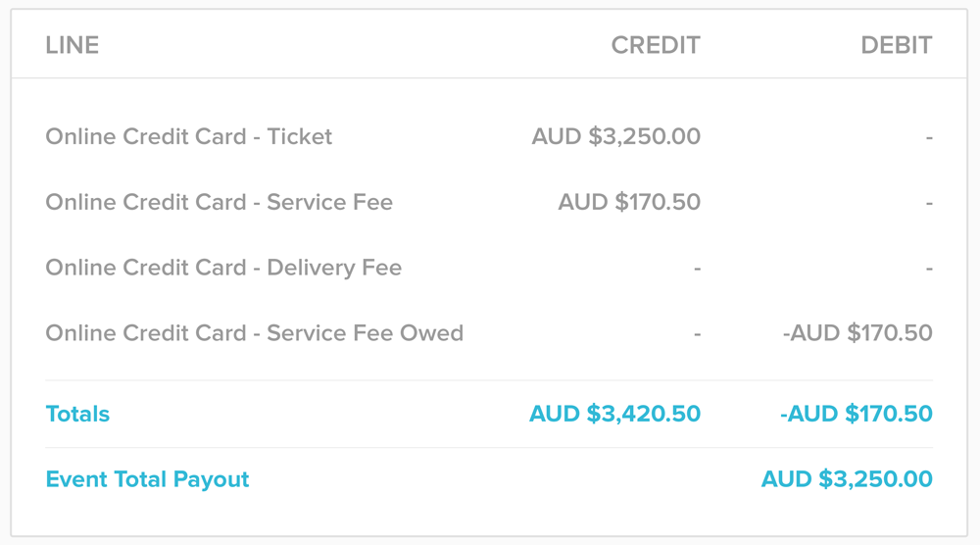
Task: Click the total debit -AUD $170.50
Action: pos(856,414)
